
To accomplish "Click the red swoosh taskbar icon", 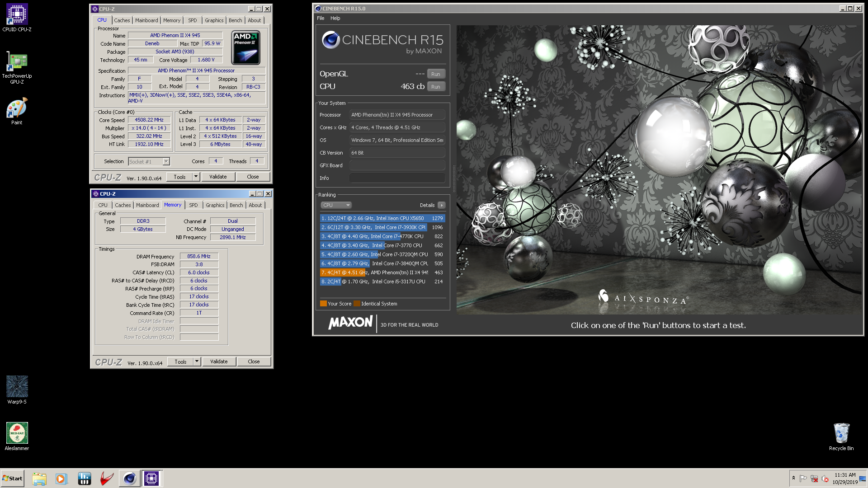I will pyautogui.click(x=107, y=479).
